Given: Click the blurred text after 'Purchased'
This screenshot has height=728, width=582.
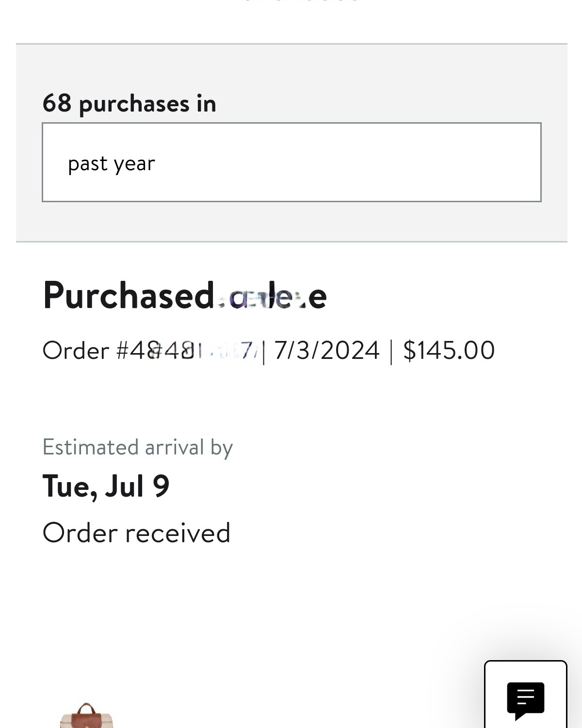Looking at the screenshot, I should (272, 296).
